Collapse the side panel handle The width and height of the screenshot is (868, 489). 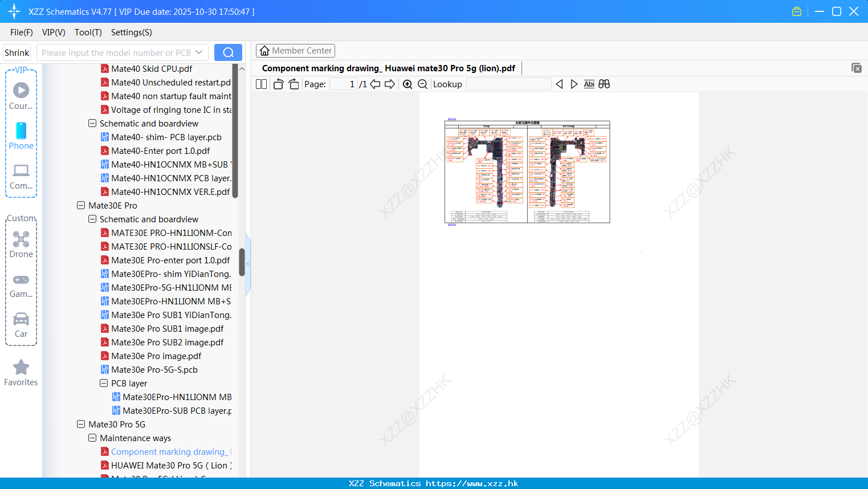point(248,264)
